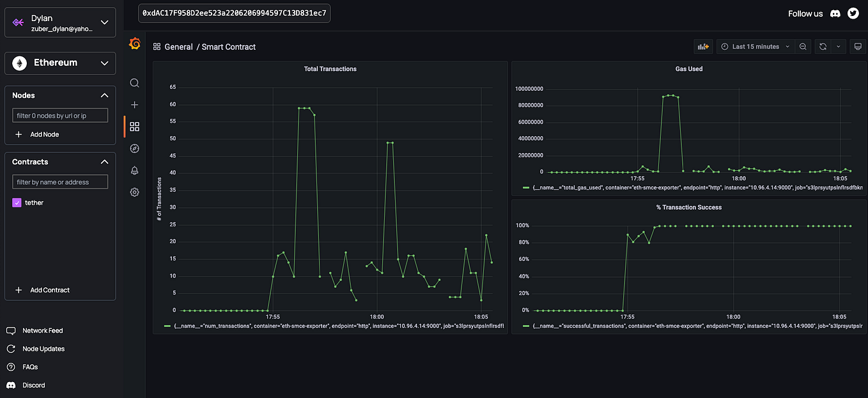This screenshot has width=868, height=398.
Task: Enable kiosk mode via the TV icon
Action: point(858,45)
